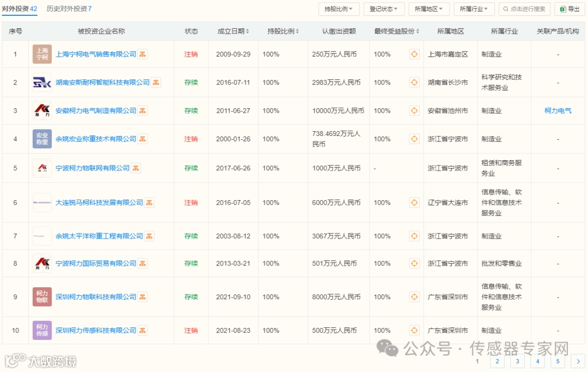Select the 上海市嘉定区 region cell
This screenshot has height=372, width=588.
tap(448, 54)
